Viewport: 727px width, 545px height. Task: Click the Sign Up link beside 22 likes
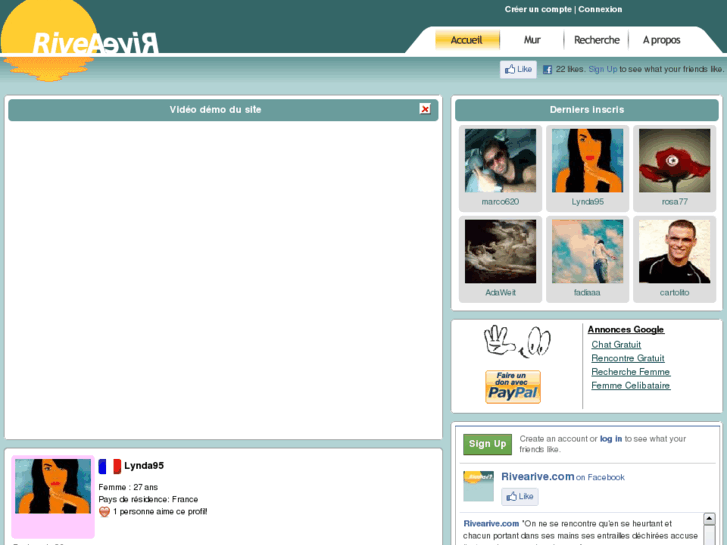pos(603,70)
